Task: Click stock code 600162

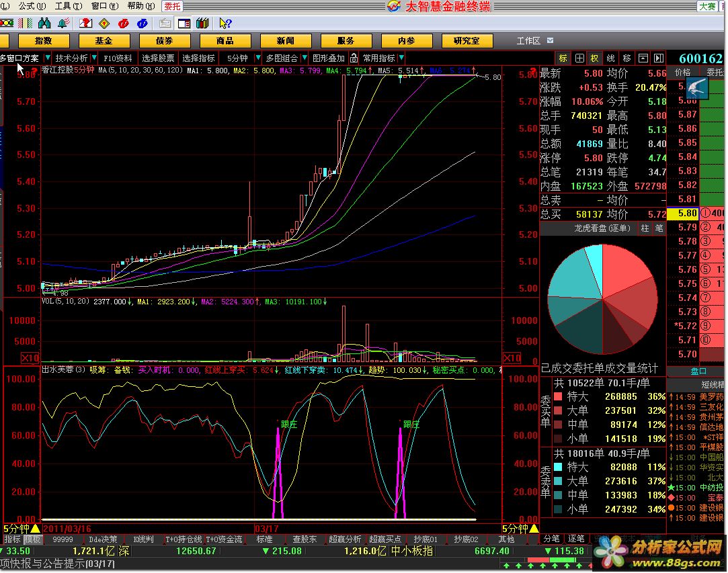Action: coord(700,58)
